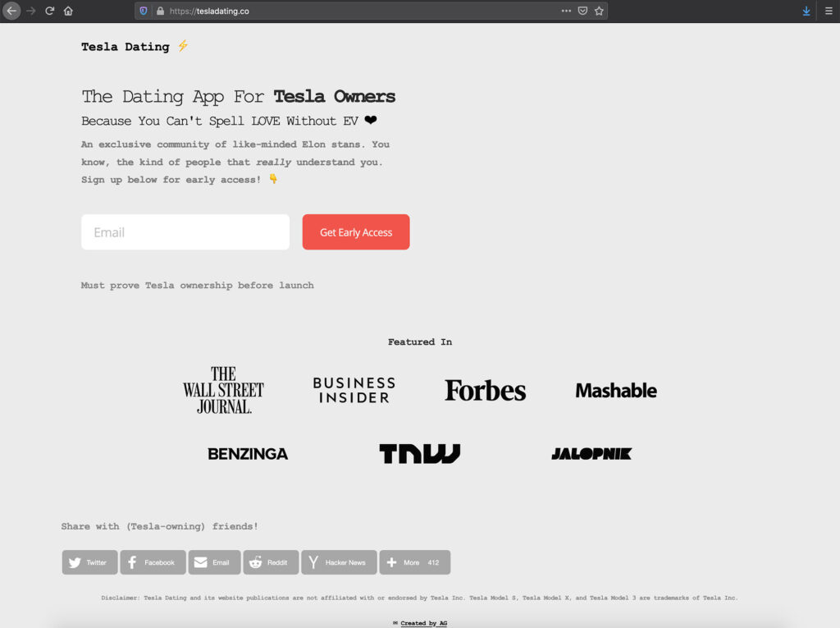The width and height of the screenshot is (840, 628).
Task: Reload the current page
Action: [50, 11]
